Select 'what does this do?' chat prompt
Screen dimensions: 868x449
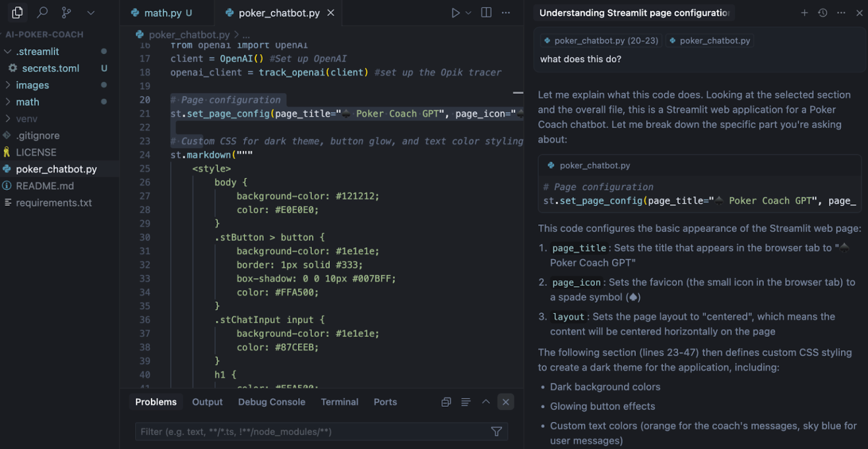tap(580, 59)
